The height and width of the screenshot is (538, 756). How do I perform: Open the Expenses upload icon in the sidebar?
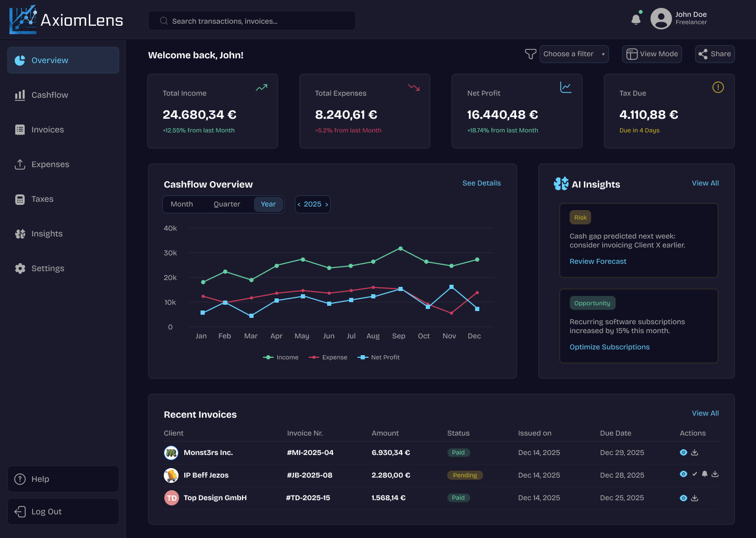coord(20,164)
